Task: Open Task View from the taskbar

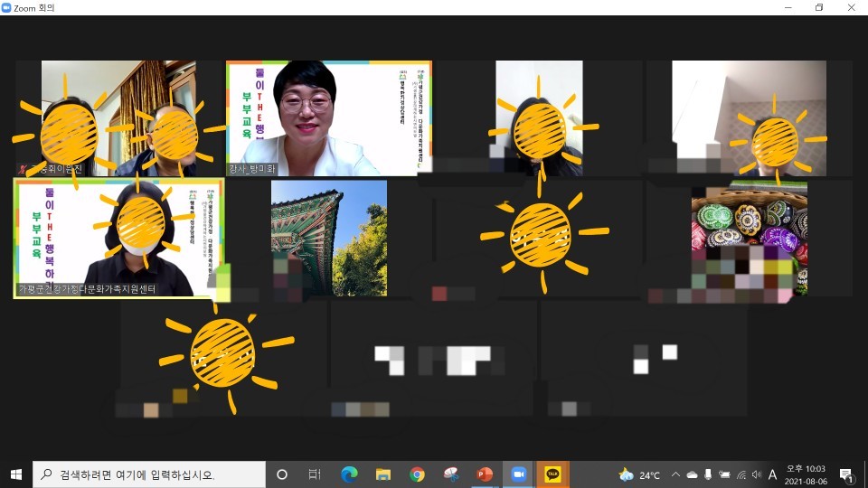Action: [315, 474]
